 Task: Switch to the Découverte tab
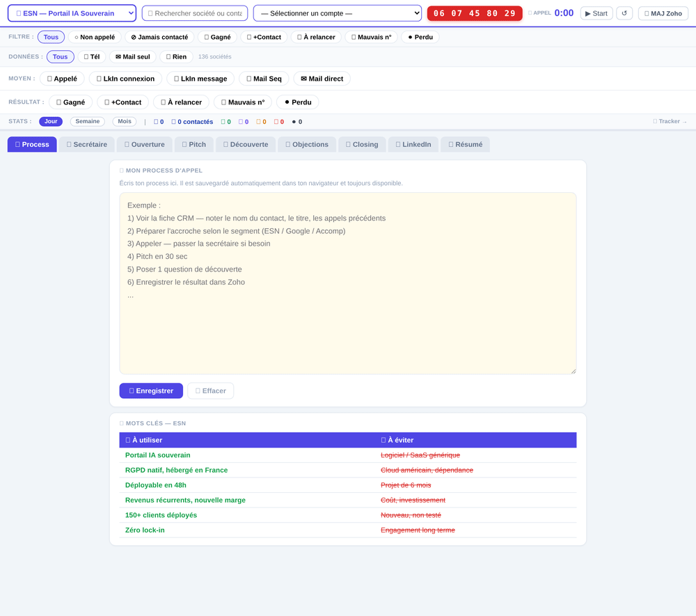tap(246, 144)
